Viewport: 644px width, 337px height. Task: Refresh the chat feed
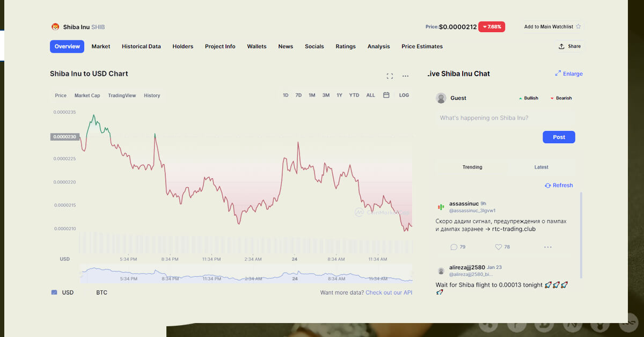559,185
